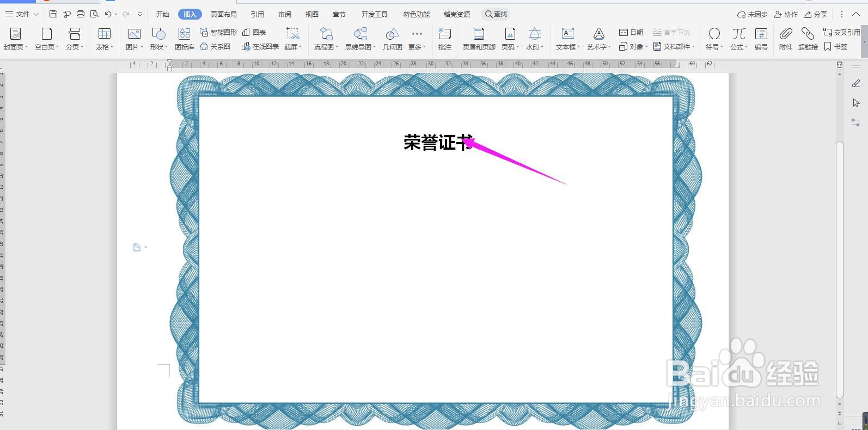Image resolution: width=868 pixels, height=430 pixels.
Task: Collapse the ribbon
Action: pyautogui.click(x=856, y=14)
